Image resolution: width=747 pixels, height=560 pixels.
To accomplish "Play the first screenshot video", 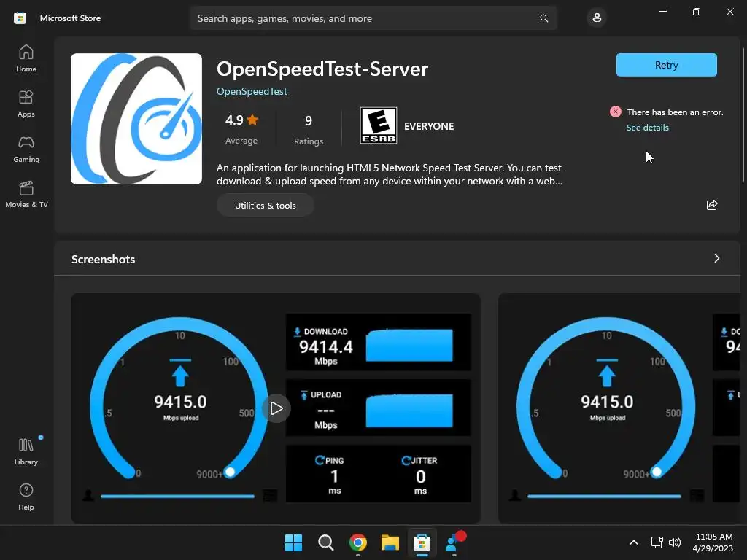I will (x=276, y=408).
